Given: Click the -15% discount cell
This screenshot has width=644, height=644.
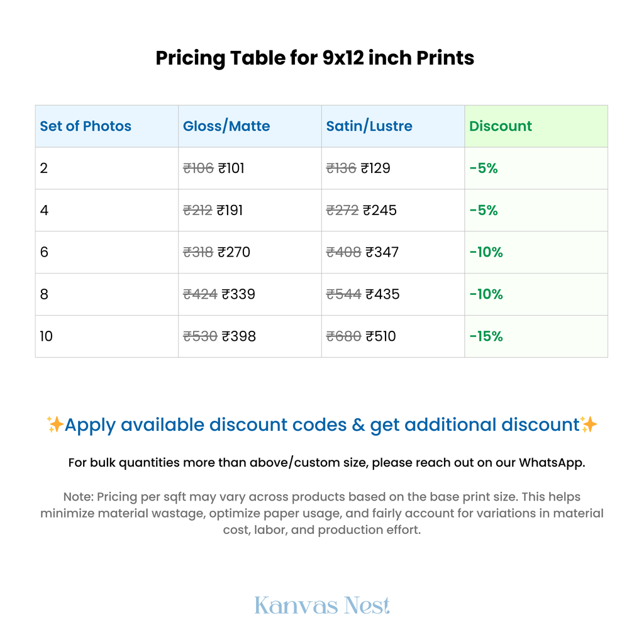Looking at the screenshot, I should point(536,336).
